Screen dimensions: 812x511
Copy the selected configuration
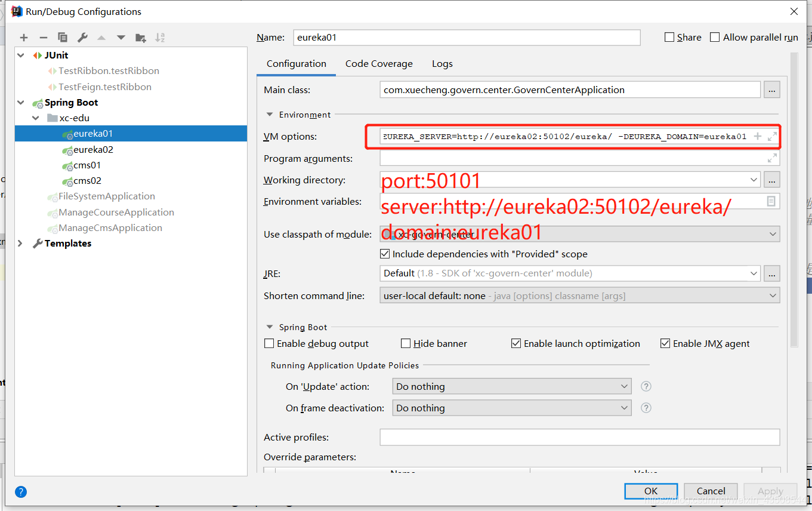(63, 38)
